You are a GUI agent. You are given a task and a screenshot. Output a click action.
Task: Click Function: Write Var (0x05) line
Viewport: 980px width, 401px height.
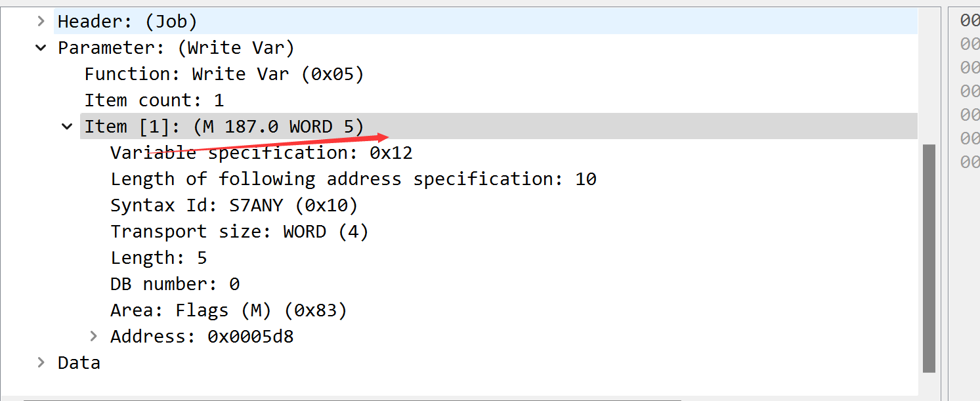tap(224, 74)
